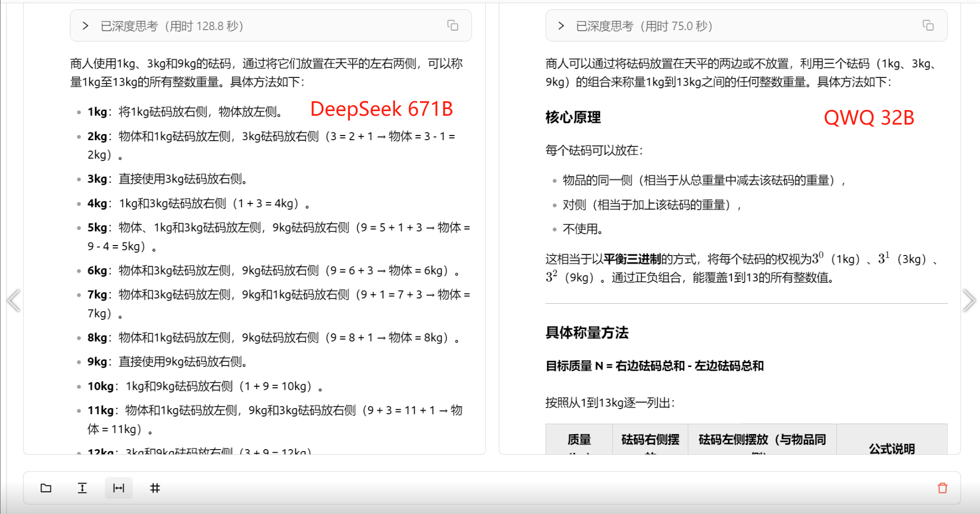Click the red trash delete icon

(x=943, y=488)
